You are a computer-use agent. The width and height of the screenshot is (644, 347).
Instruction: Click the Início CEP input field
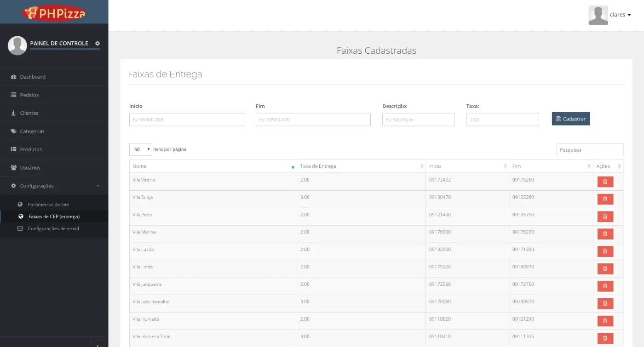(x=187, y=119)
